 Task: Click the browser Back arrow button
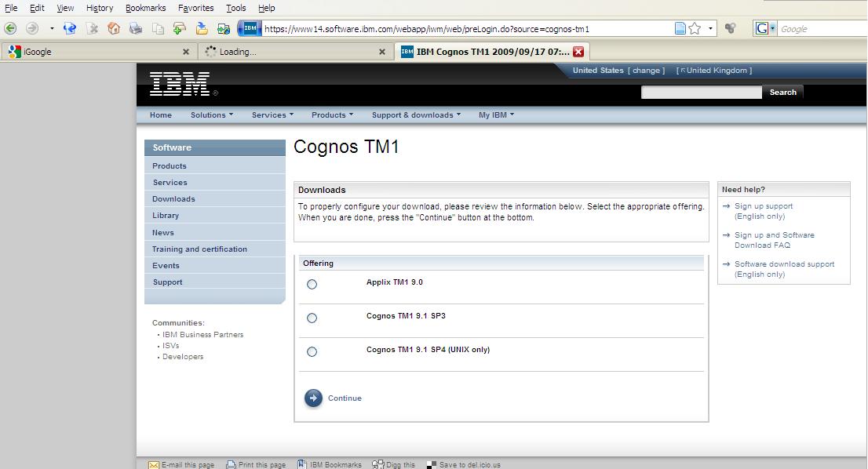click(10, 28)
